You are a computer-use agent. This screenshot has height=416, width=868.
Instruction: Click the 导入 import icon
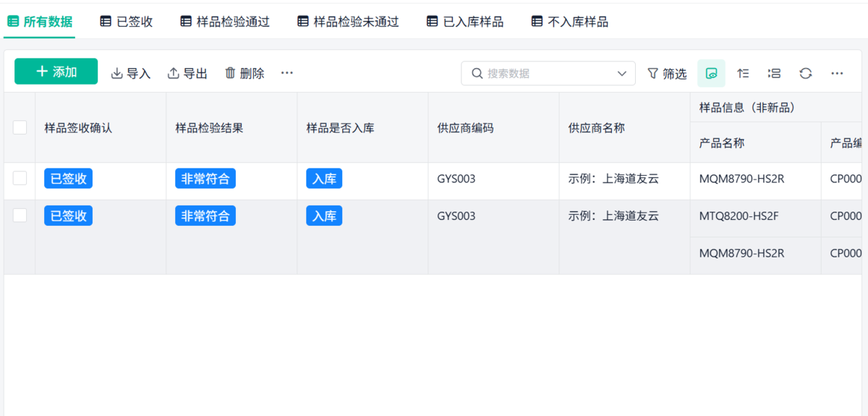117,73
